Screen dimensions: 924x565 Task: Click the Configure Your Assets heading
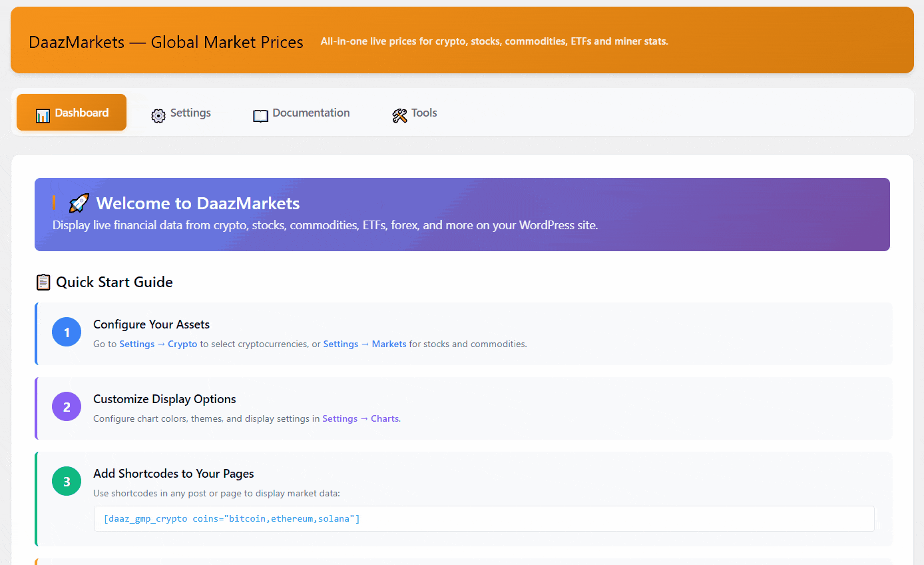pos(152,324)
